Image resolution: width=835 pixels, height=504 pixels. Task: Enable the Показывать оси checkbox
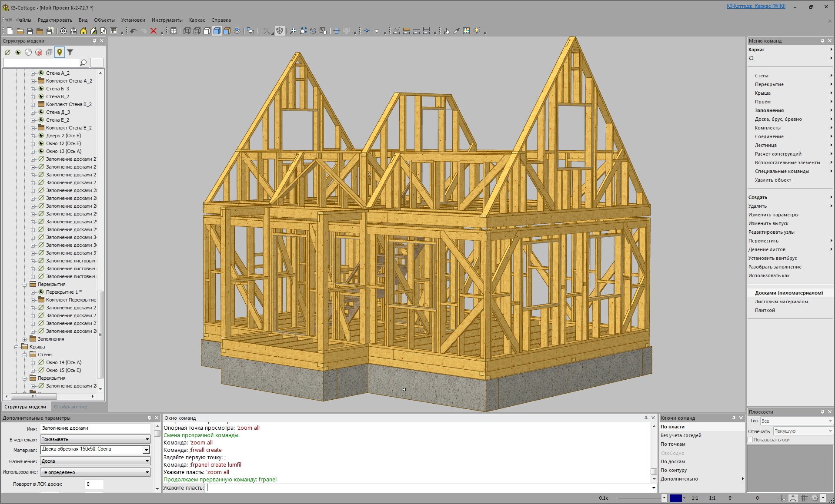750,440
